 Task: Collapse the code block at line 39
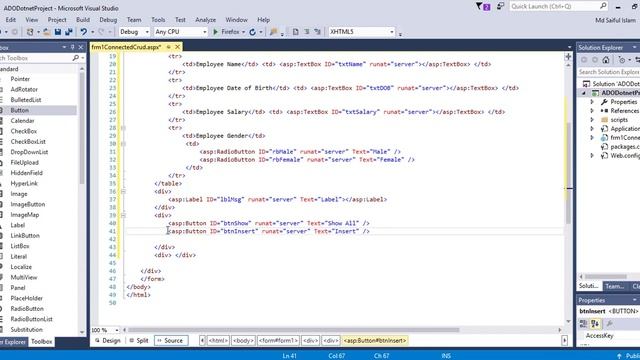pos(123,216)
